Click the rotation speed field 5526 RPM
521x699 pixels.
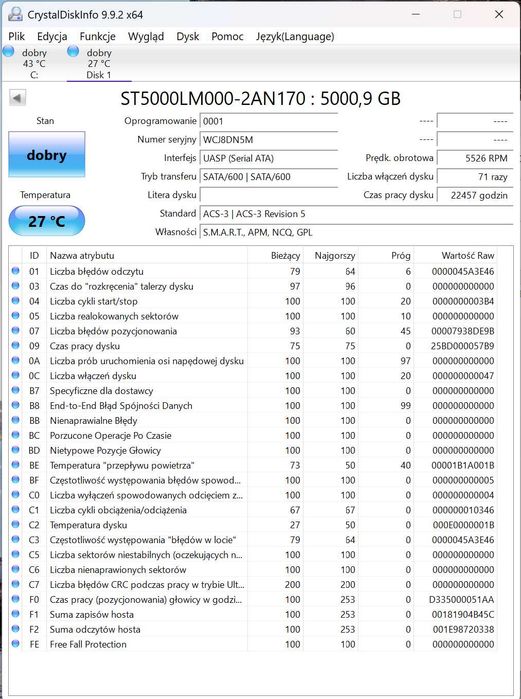pyautogui.click(x=475, y=158)
